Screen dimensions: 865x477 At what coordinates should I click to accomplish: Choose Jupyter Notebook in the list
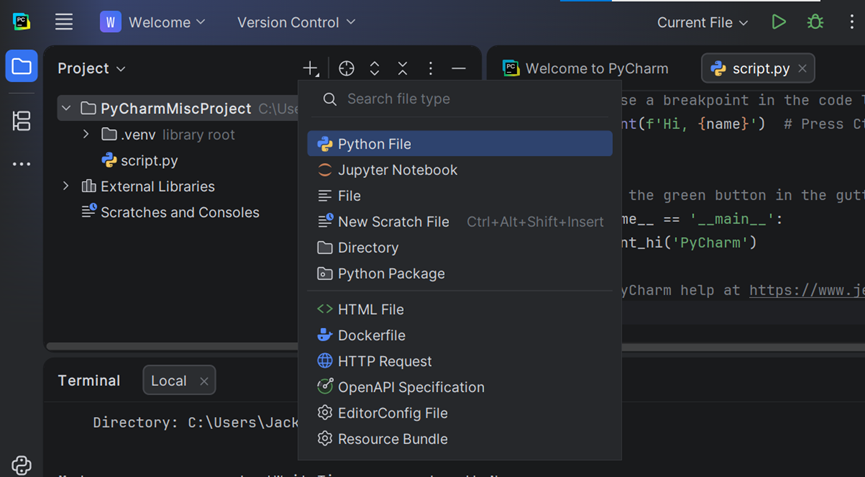[397, 170]
